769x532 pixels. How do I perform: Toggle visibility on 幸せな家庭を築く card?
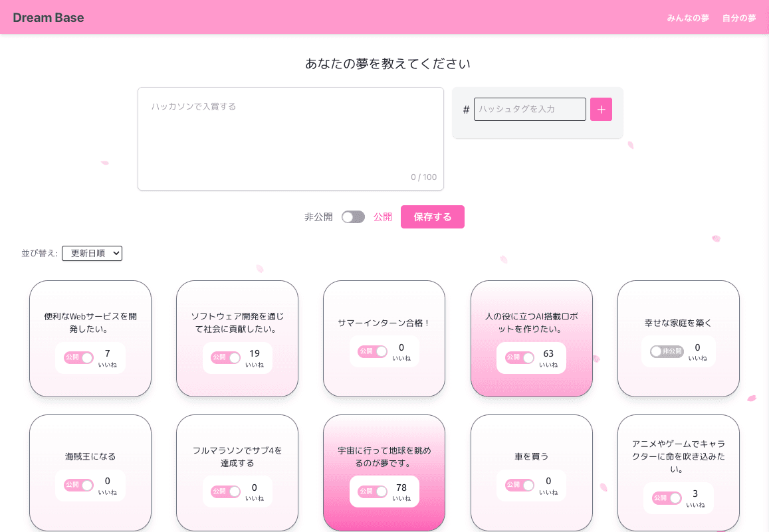pos(667,351)
